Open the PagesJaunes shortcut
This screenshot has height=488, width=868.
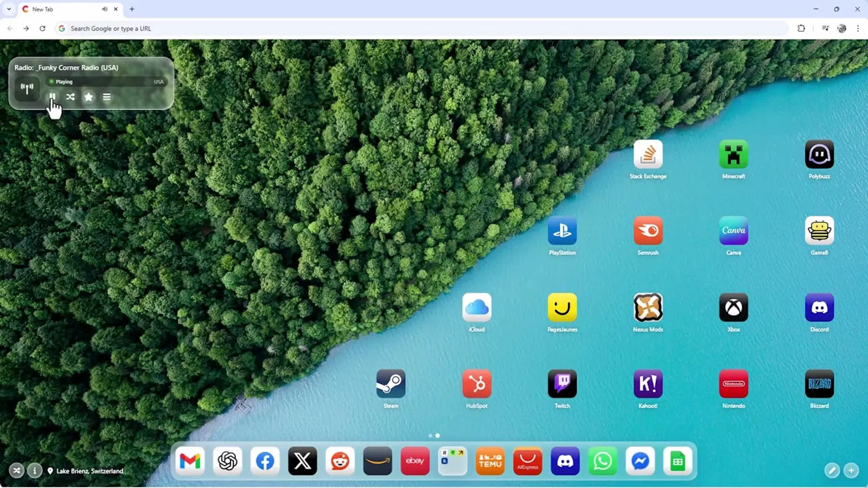(x=562, y=307)
